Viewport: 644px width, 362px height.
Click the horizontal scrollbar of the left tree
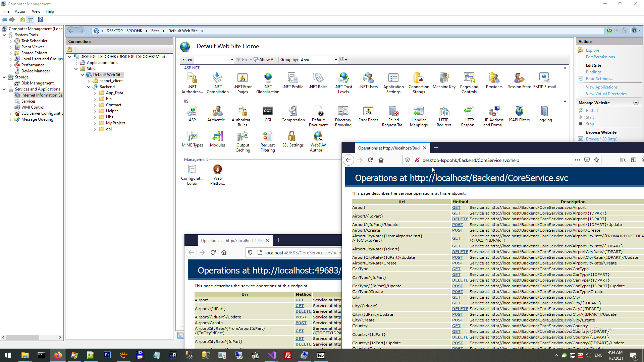coord(32,337)
